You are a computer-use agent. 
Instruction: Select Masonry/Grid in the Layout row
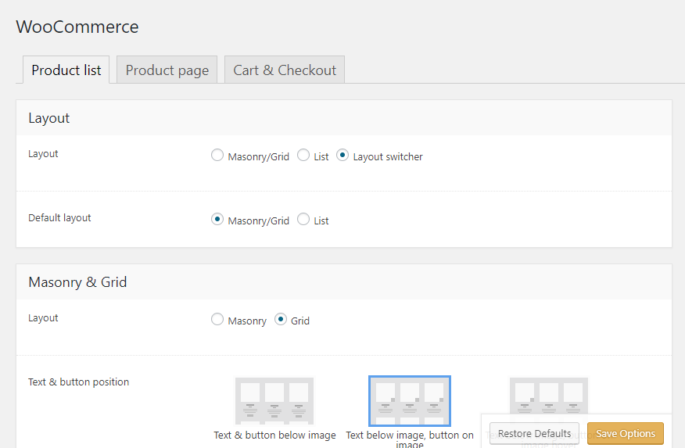click(218, 156)
